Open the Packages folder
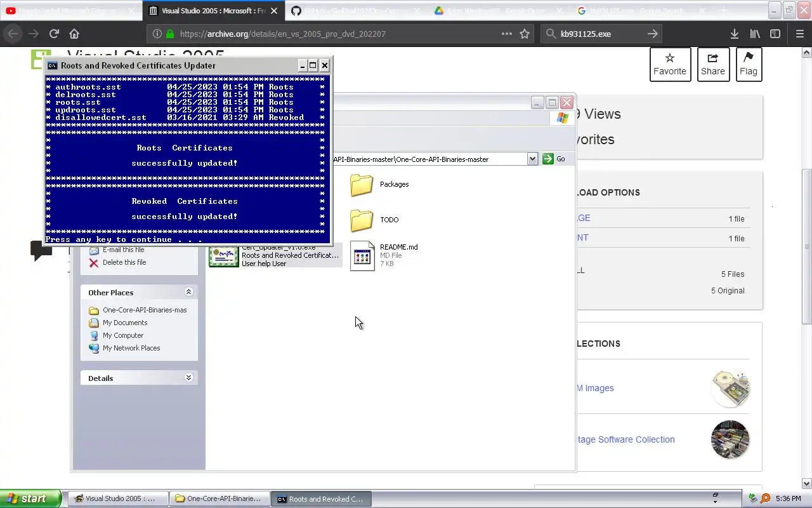 tap(362, 184)
